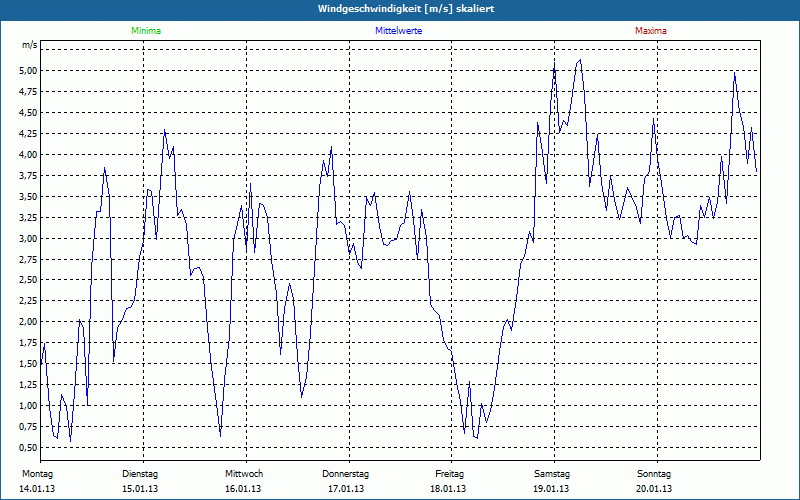Viewport: 800px width, 500px height.
Task: Click the Sonntag day label
Action: (x=654, y=474)
